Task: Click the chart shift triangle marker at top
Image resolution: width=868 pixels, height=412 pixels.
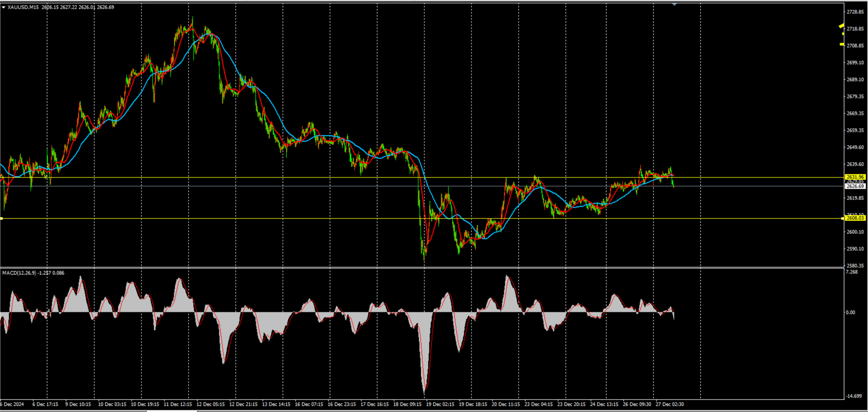Action: coord(674,4)
